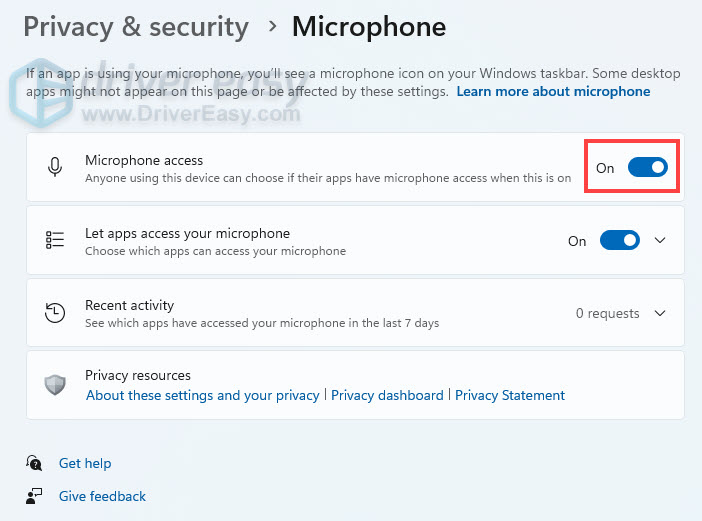
Task: Click the Recent activity history clock icon
Action: click(56, 313)
